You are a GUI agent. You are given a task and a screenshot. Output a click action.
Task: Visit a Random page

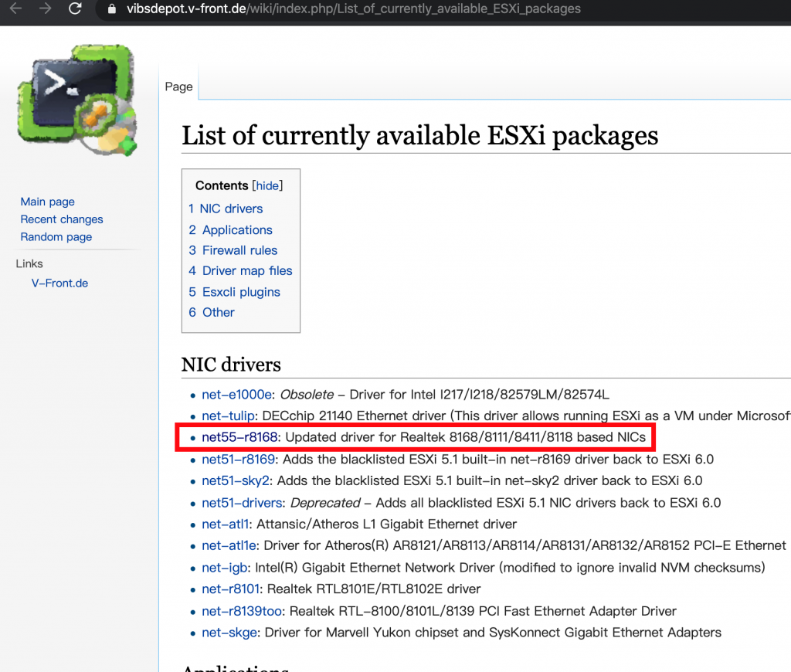tap(56, 237)
